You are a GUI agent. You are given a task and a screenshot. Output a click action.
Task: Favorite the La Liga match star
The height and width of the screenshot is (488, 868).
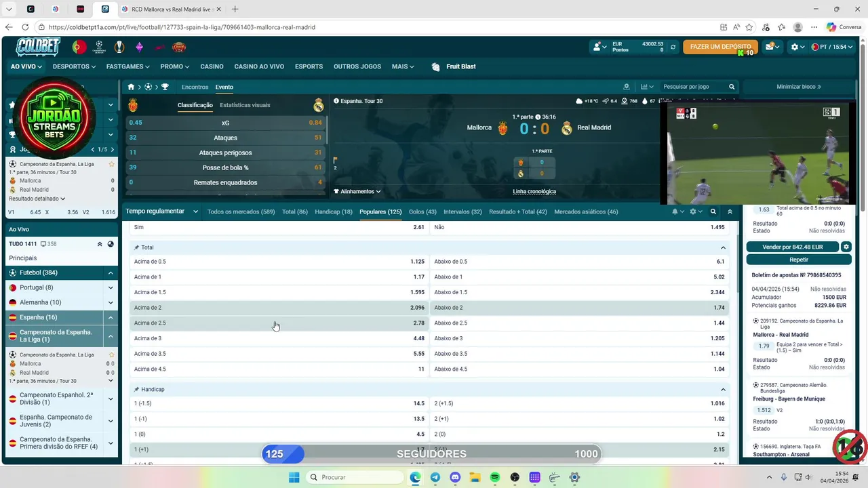point(112,164)
